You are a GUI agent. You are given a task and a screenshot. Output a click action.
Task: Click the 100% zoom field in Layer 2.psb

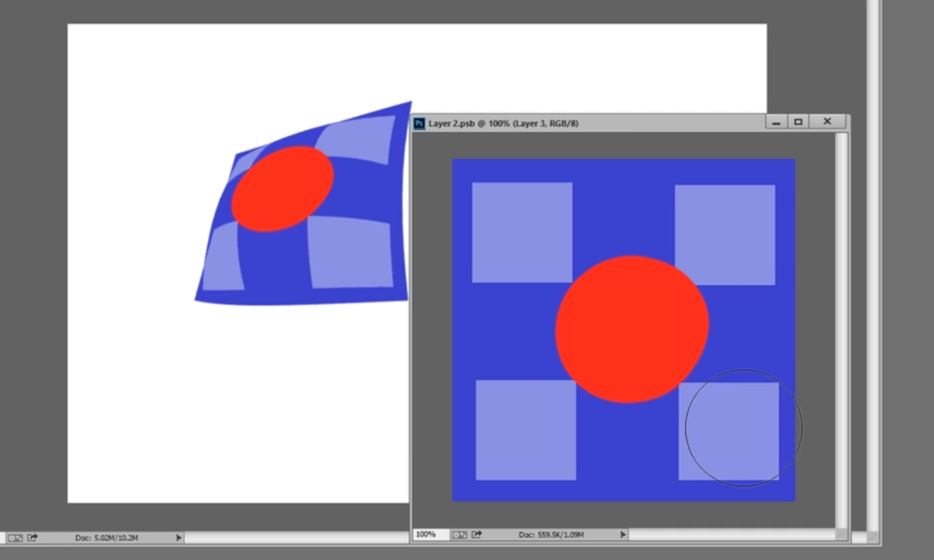[427, 535]
